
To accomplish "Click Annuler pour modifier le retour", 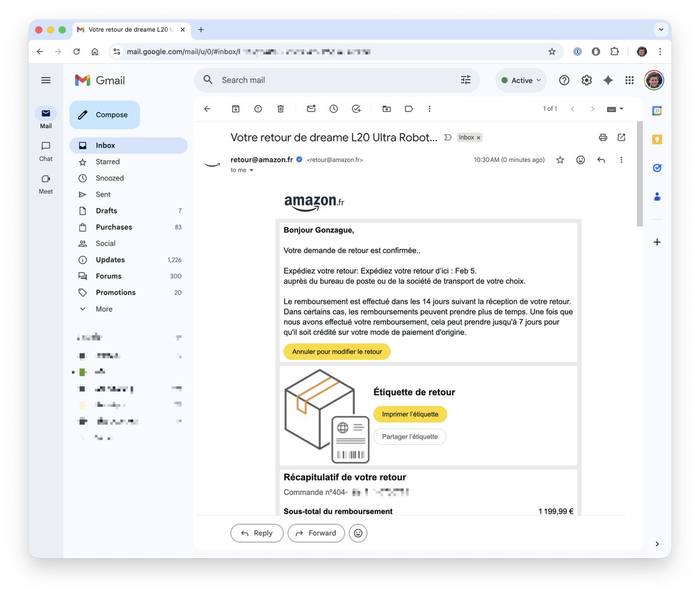I will [337, 351].
